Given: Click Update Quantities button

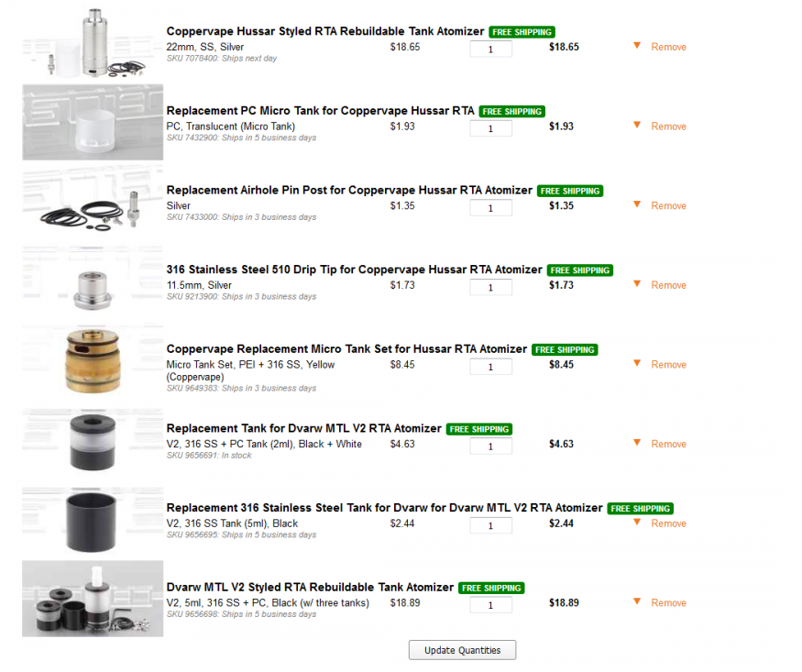Looking at the screenshot, I should pos(462,650).
